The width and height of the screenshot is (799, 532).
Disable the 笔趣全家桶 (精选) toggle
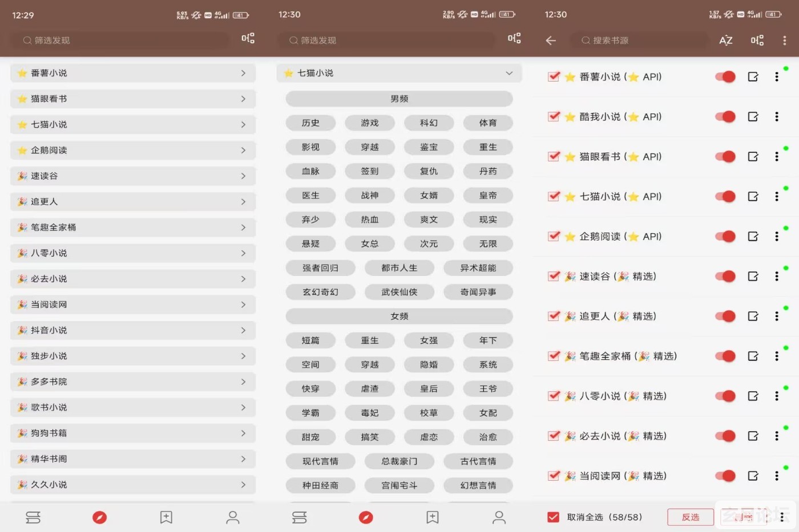click(725, 356)
